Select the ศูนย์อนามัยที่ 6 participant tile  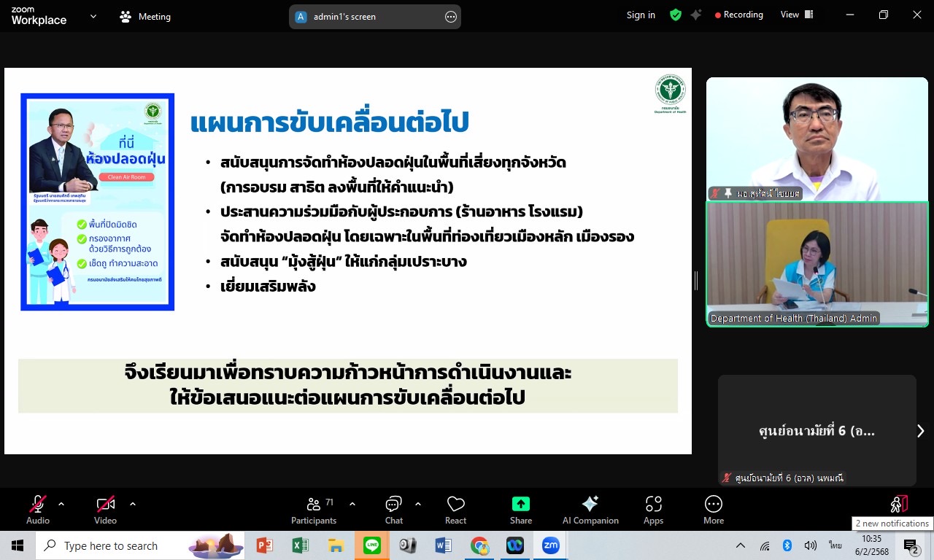tap(817, 430)
